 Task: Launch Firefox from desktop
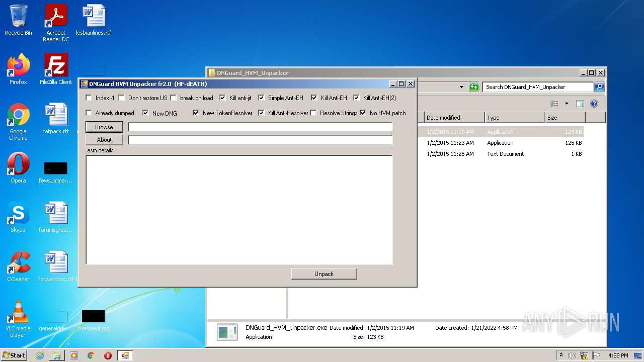pos(18,69)
